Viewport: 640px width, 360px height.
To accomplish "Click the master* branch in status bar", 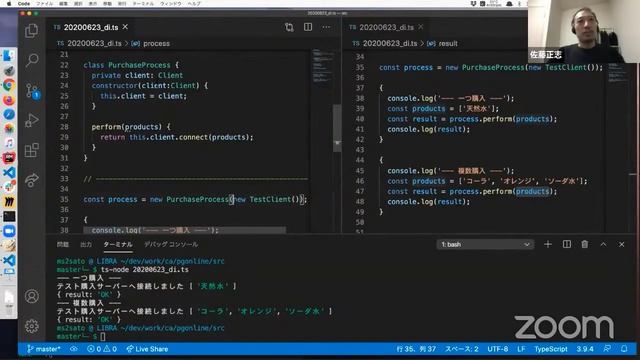I will 43,349.
